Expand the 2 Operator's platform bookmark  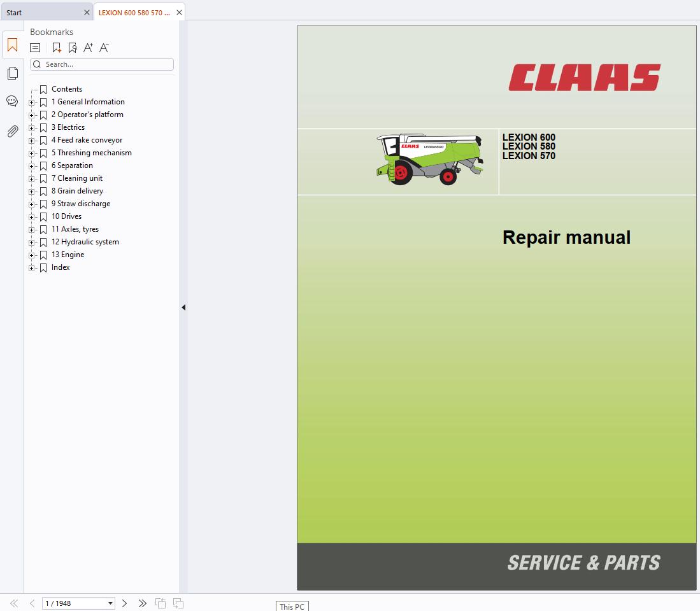pyautogui.click(x=31, y=115)
